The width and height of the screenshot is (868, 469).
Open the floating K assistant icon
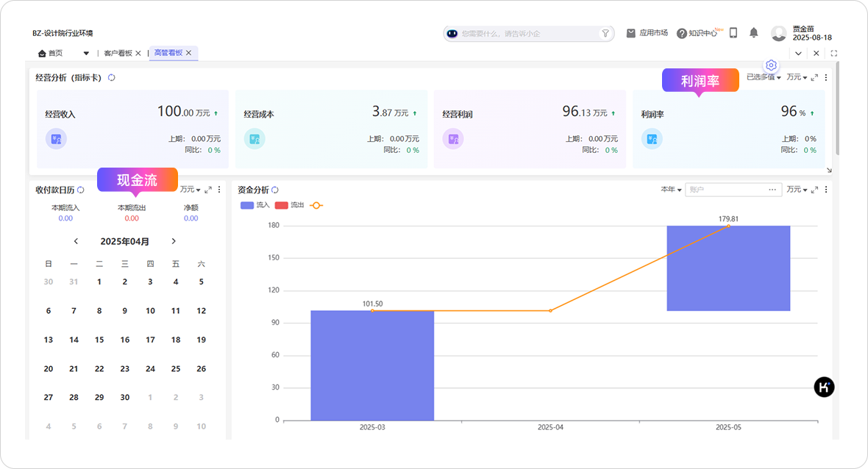click(824, 387)
